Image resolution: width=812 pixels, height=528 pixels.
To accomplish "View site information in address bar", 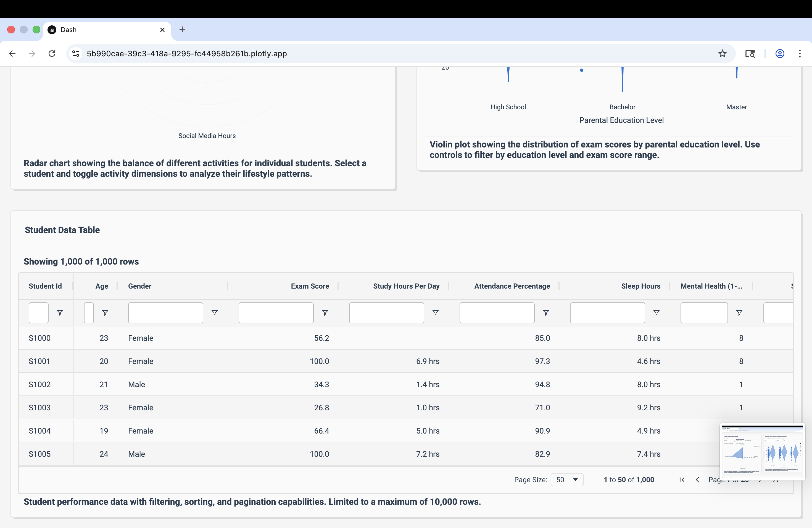I will (x=76, y=54).
